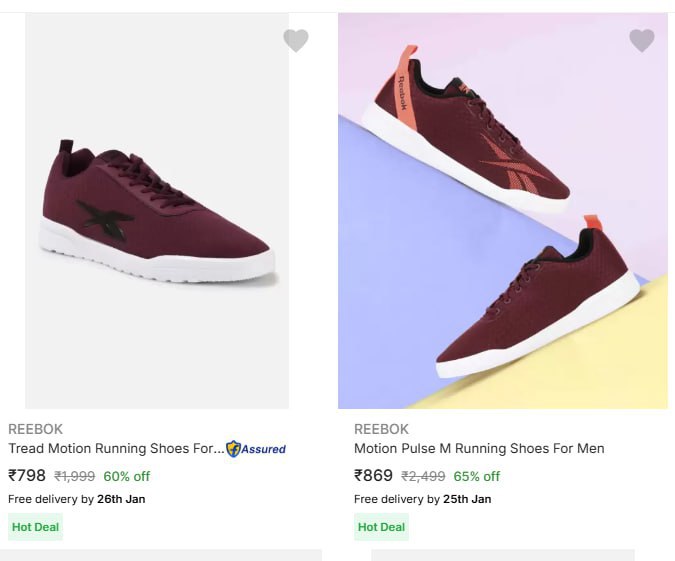Click the ₹869 price
Image resolution: width=675 pixels, height=561 pixels.
[373, 476]
